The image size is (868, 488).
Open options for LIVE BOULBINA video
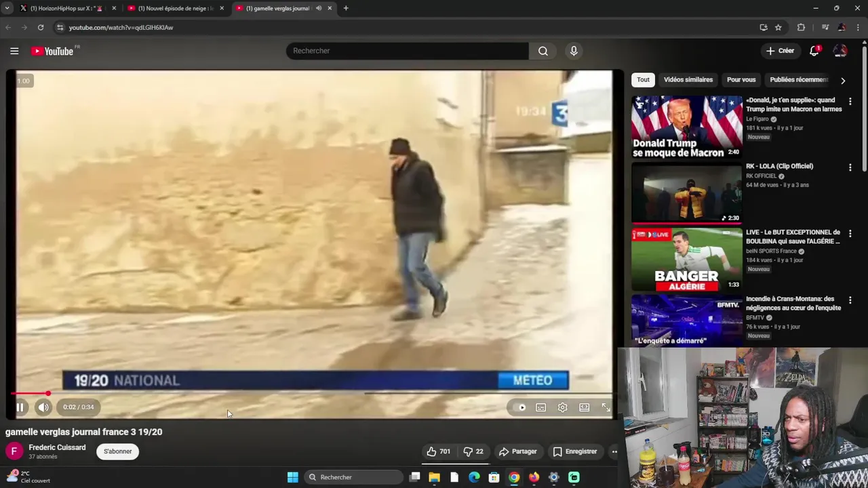[850, 234]
